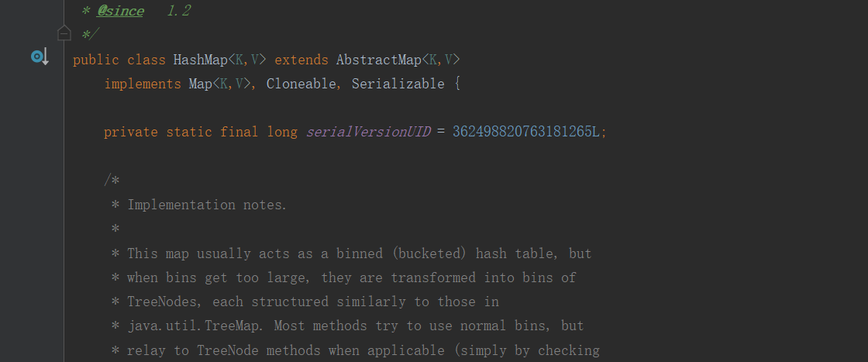
Task: Click the Map interface name
Action: tap(200, 84)
